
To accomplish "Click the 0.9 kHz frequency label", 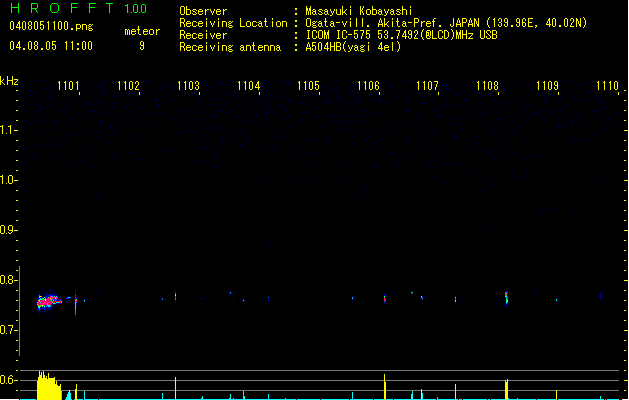I will 7,230.
